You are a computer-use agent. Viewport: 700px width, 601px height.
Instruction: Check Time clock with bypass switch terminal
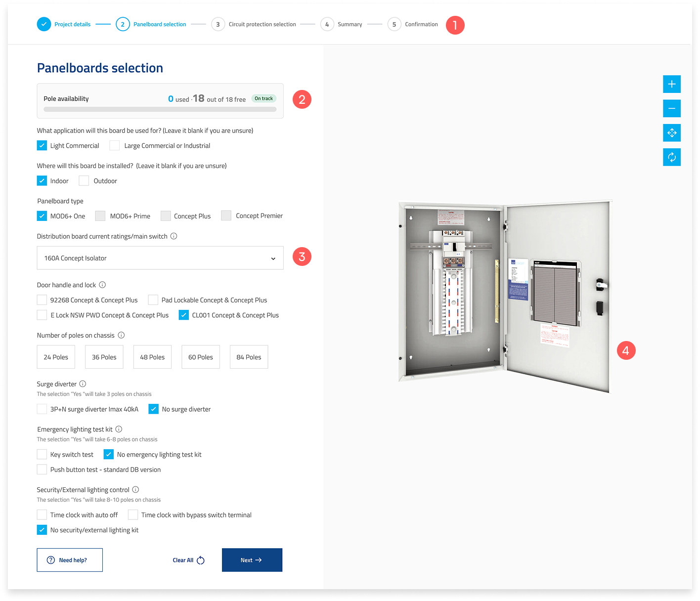pyautogui.click(x=133, y=515)
